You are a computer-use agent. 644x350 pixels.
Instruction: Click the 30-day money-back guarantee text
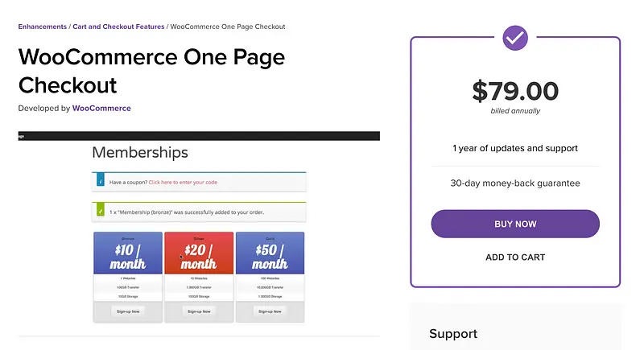pyautogui.click(x=515, y=183)
